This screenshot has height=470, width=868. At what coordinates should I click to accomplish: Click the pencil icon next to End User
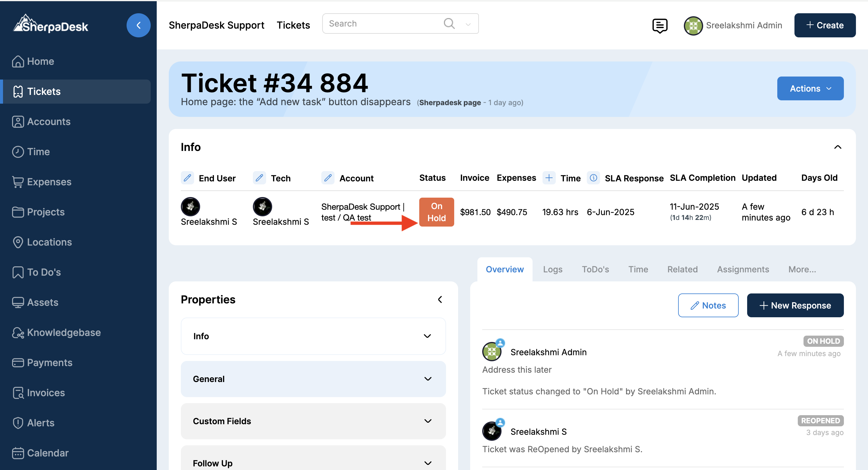(187, 177)
